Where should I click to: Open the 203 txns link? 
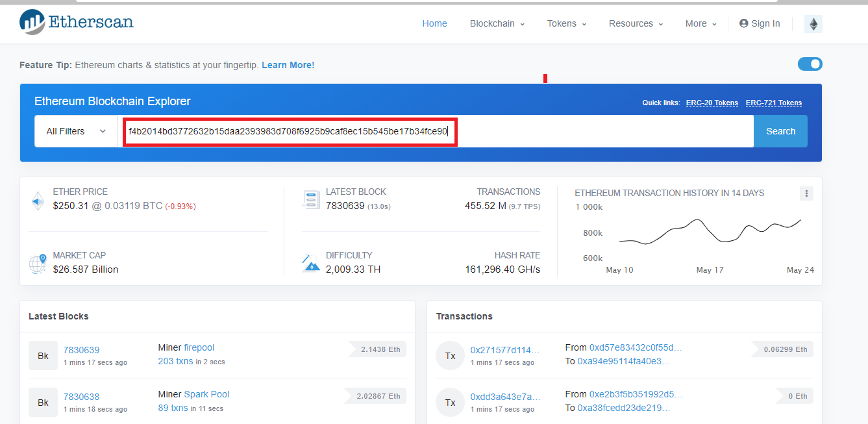point(175,361)
